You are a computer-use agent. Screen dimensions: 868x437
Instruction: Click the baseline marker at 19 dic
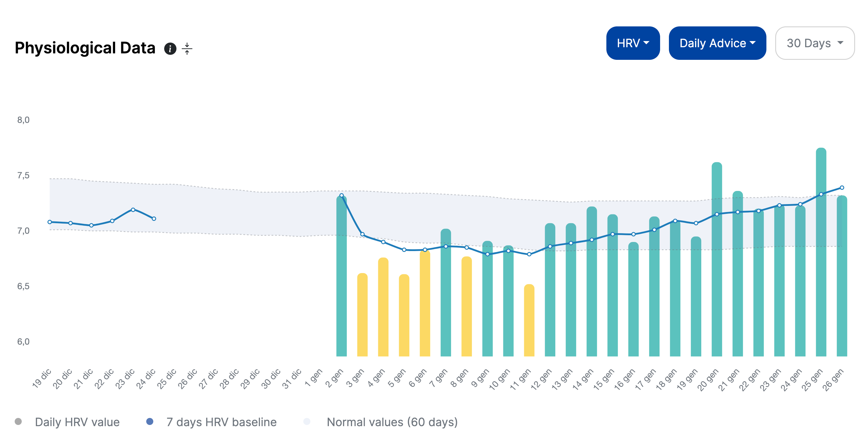click(50, 222)
